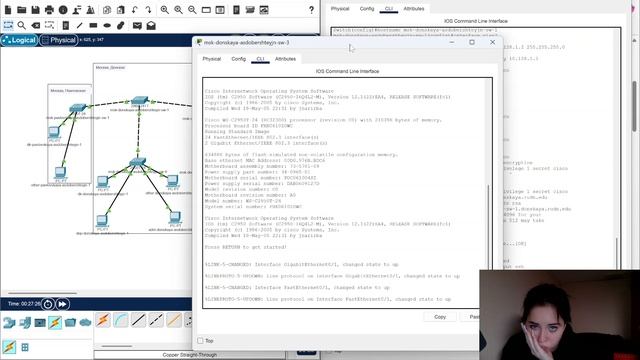This screenshot has height=360, width=640.
Task: Create a new file from toolbar
Action: coord(8,10)
